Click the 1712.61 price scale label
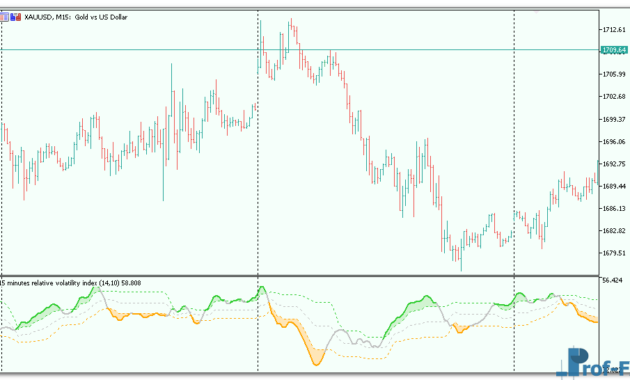630x380 pixels. click(x=614, y=29)
